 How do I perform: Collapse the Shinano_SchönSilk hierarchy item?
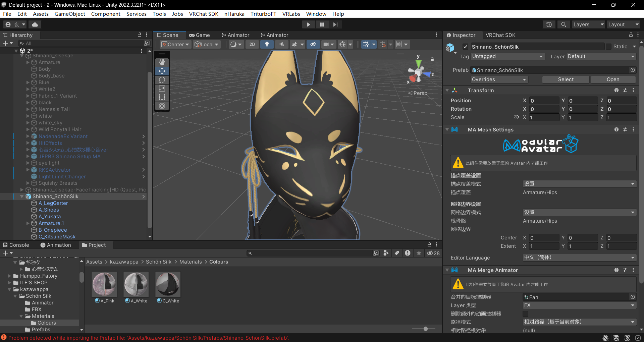22,196
